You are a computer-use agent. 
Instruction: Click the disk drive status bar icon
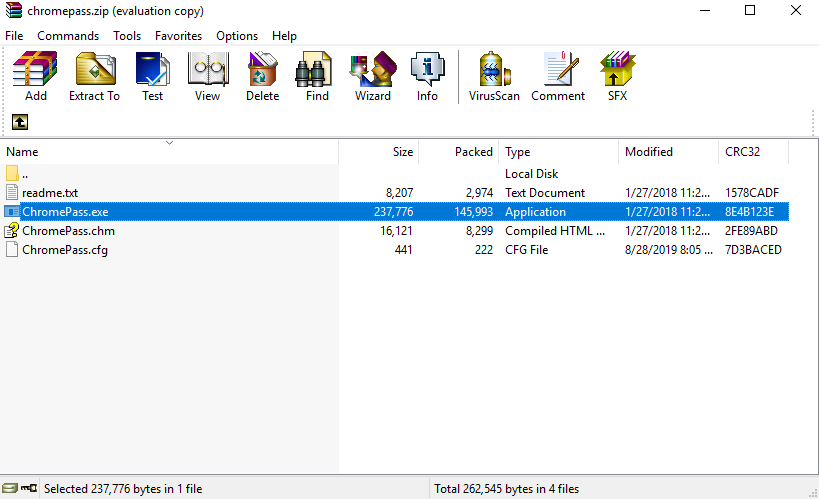point(9,488)
